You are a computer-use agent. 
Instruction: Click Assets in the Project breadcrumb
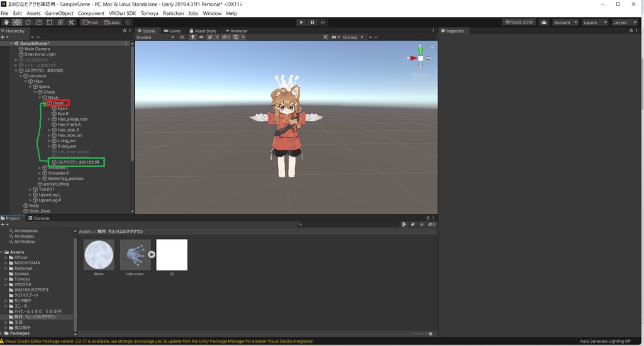pyautogui.click(x=85, y=232)
